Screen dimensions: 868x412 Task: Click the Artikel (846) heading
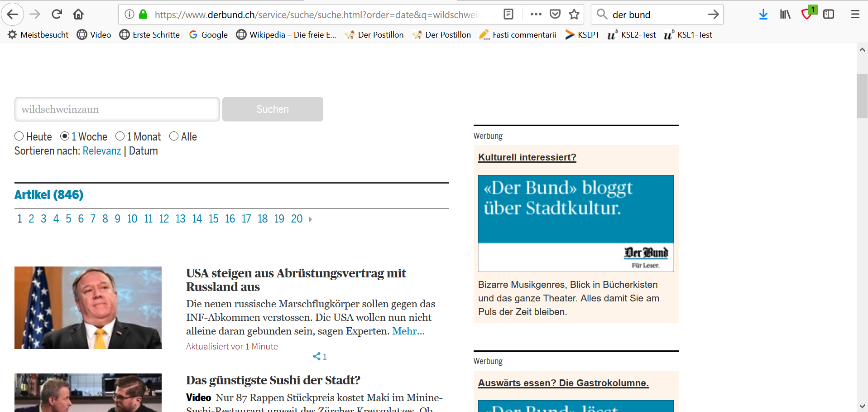pyautogui.click(x=49, y=195)
